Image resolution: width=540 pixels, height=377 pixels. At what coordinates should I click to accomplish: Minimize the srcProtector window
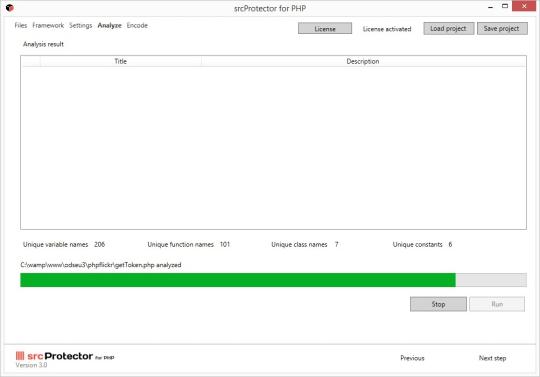(x=490, y=7)
